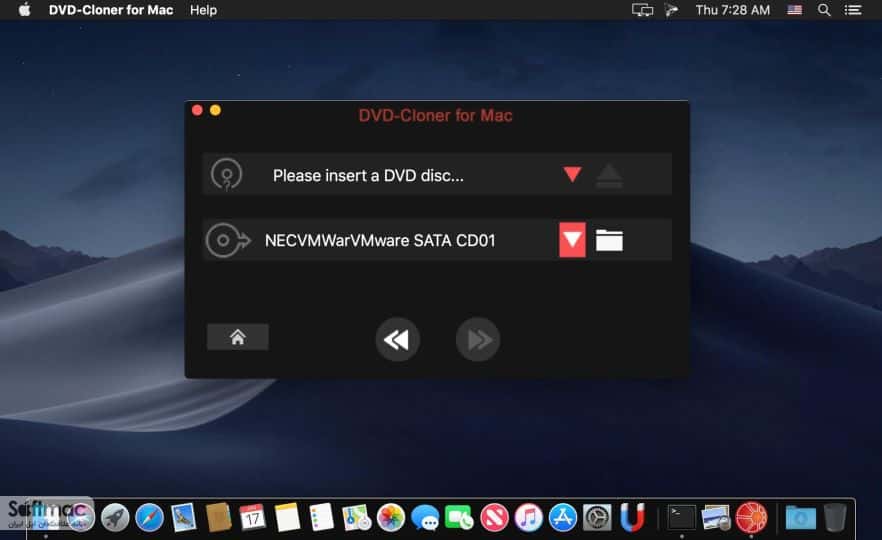Click the screen mirroring display icon
882x540 pixels.
click(642, 10)
